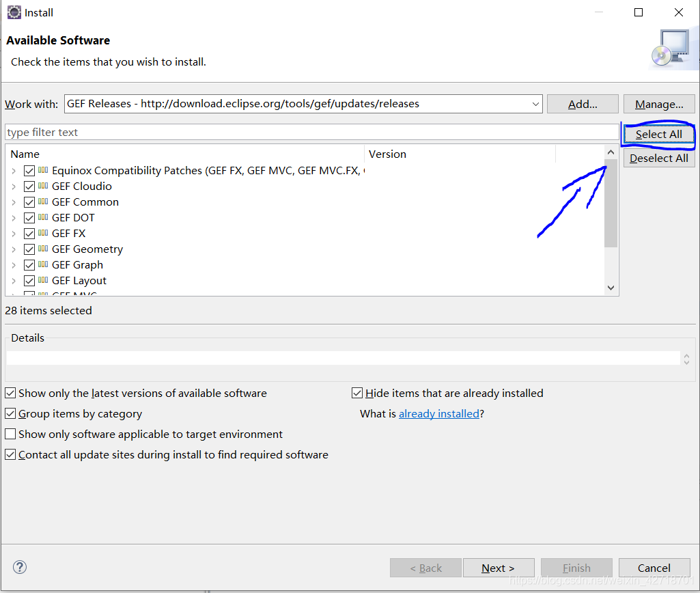Image resolution: width=700 pixels, height=593 pixels.
Task: Select the GEF Geometry row label
Action: pos(87,249)
